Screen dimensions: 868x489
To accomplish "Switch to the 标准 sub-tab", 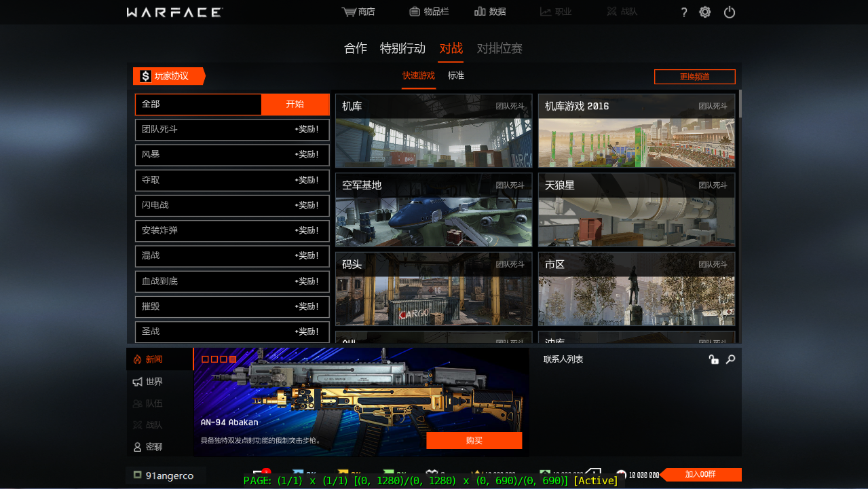I will (x=456, y=75).
